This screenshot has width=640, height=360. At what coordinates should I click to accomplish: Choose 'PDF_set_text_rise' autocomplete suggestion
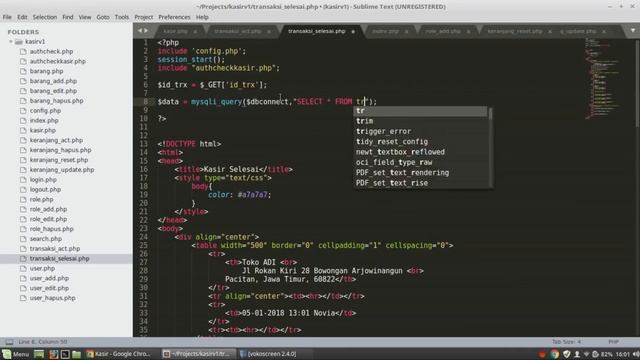420,183
